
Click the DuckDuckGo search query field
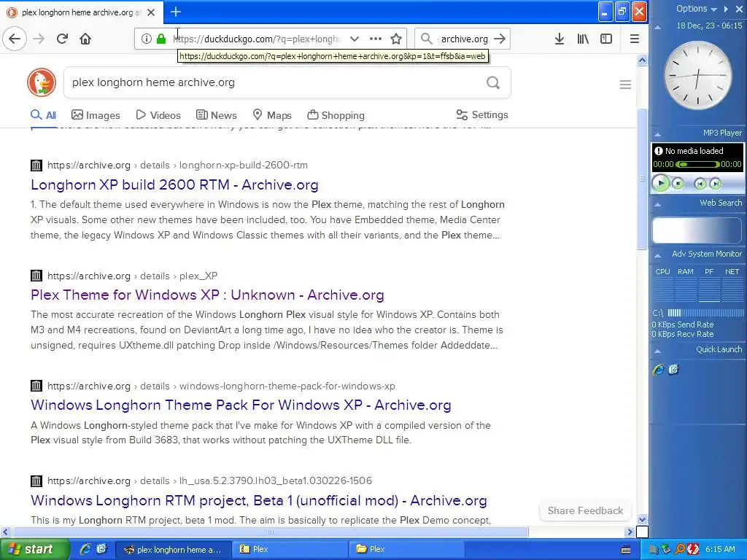click(x=276, y=82)
